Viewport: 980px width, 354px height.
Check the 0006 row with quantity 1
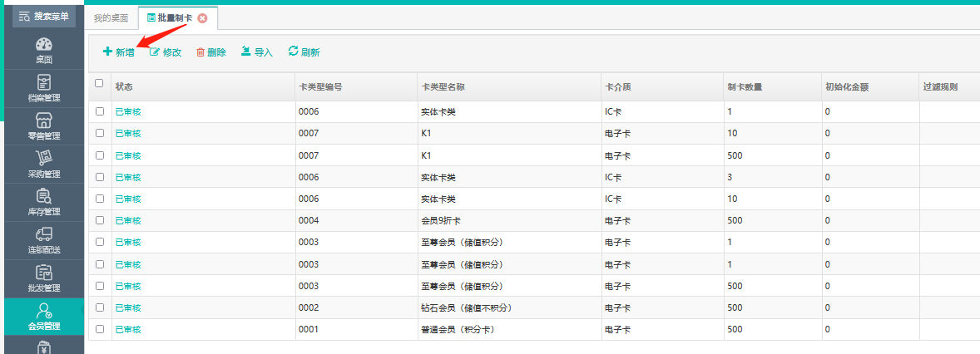(x=100, y=111)
